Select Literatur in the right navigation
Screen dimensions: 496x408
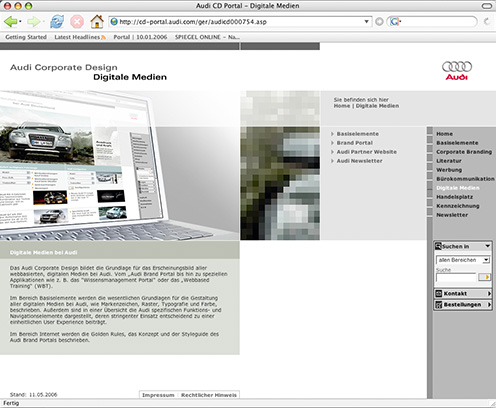click(x=449, y=161)
